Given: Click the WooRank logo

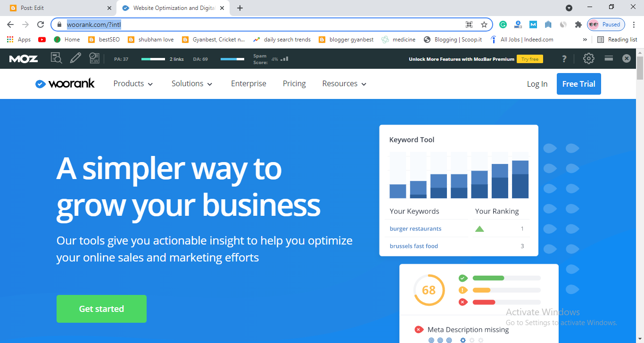Looking at the screenshot, I should [65, 84].
